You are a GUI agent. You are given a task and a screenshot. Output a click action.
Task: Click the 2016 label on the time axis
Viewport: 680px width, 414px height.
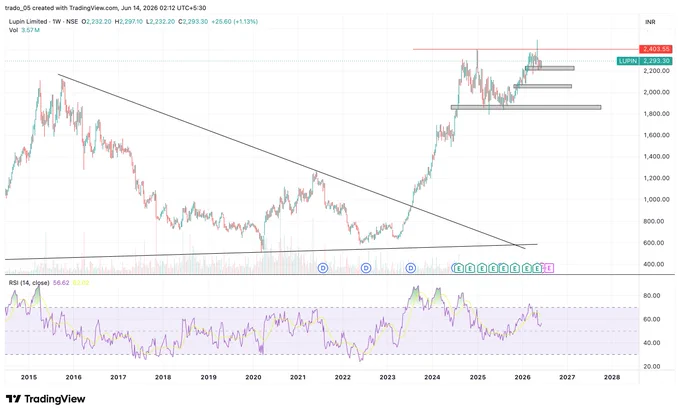click(74, 377)
